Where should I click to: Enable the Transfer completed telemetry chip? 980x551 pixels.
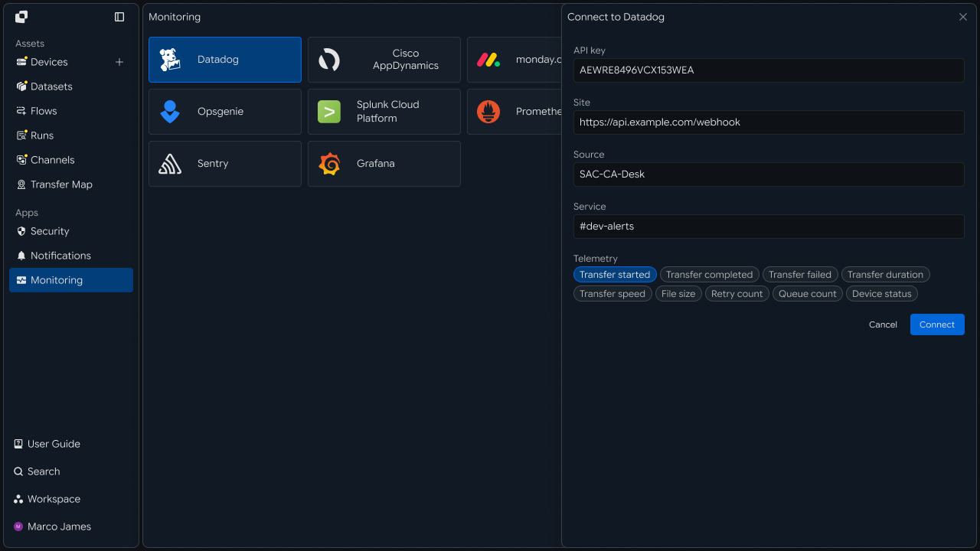pyautogui.click(x=709, y=275)
